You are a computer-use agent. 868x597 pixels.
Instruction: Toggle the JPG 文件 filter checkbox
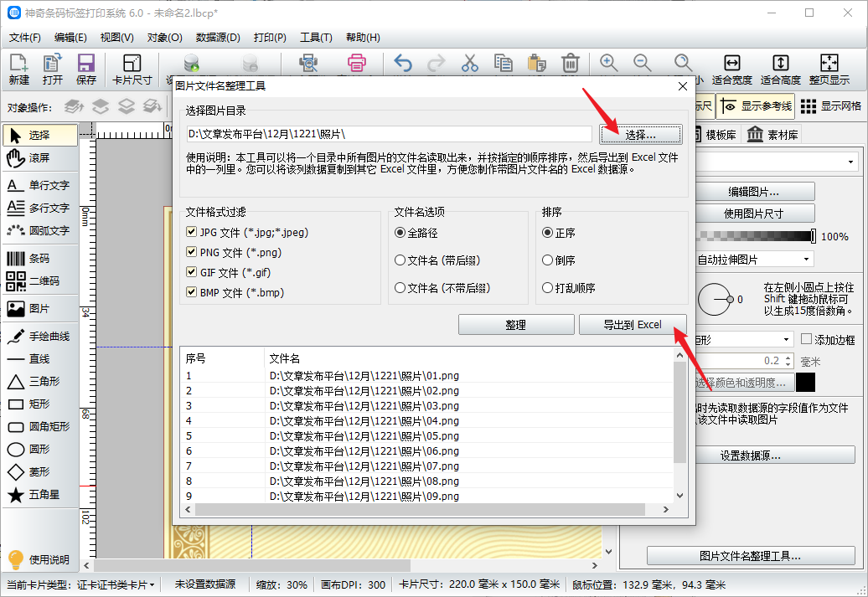point(192,232)
